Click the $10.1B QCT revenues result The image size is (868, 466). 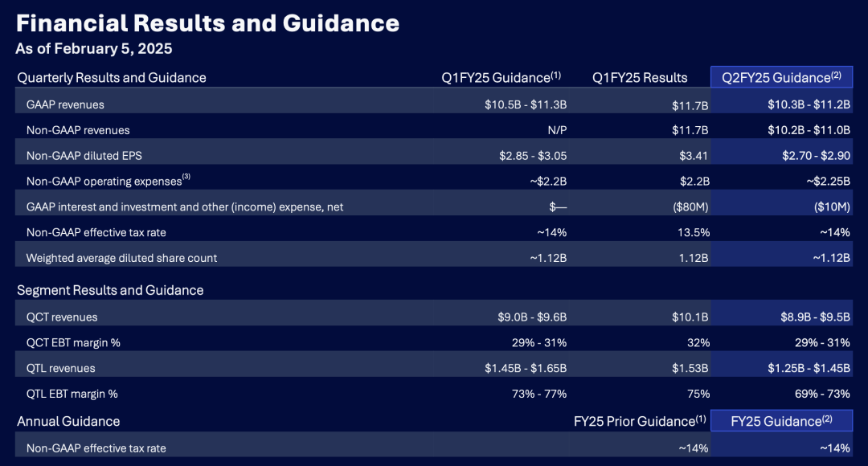[x=690, y=317]
